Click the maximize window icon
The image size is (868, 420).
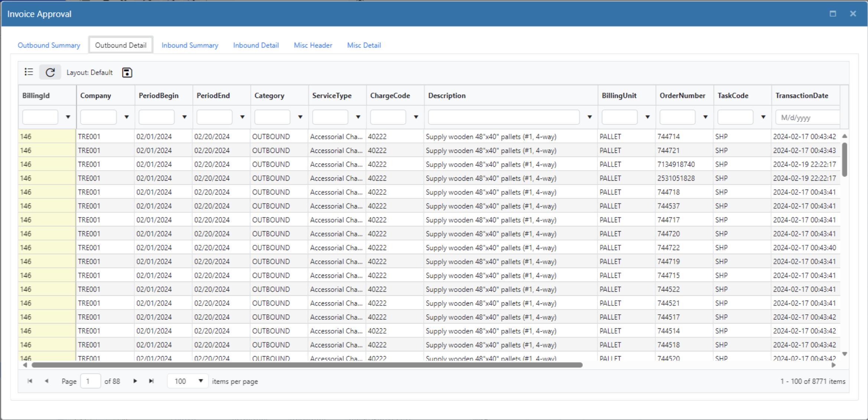[833, 13]
